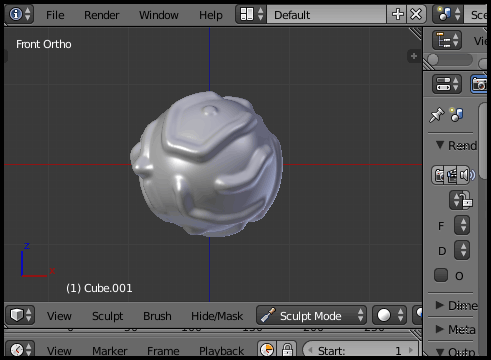
Task: Click the Start frame field
Action: click(360, 350)
